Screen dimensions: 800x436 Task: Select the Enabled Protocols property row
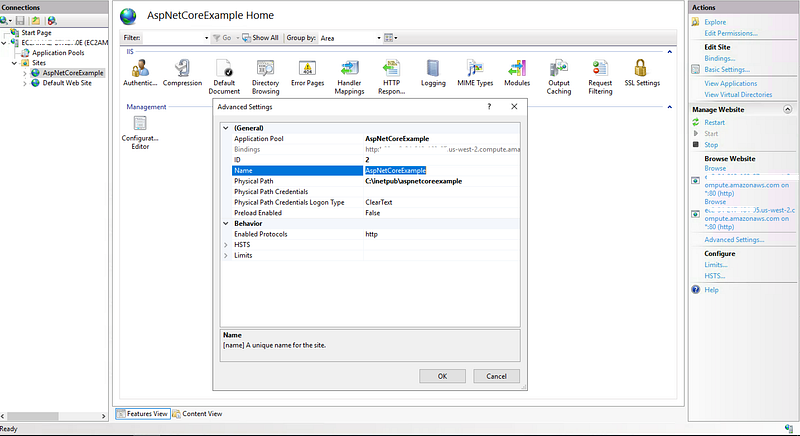(376, 234)
